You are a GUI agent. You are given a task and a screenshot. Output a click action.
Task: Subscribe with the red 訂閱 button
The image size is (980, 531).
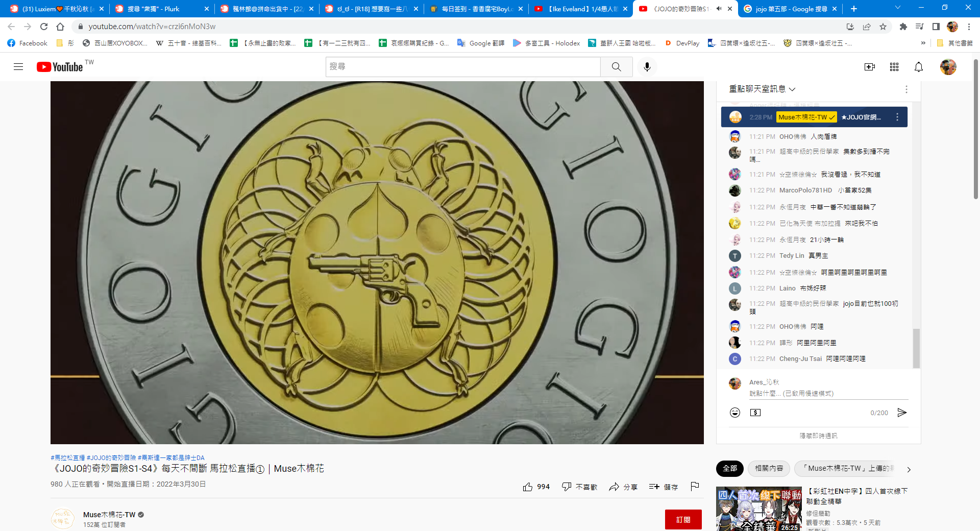[683, 519]
